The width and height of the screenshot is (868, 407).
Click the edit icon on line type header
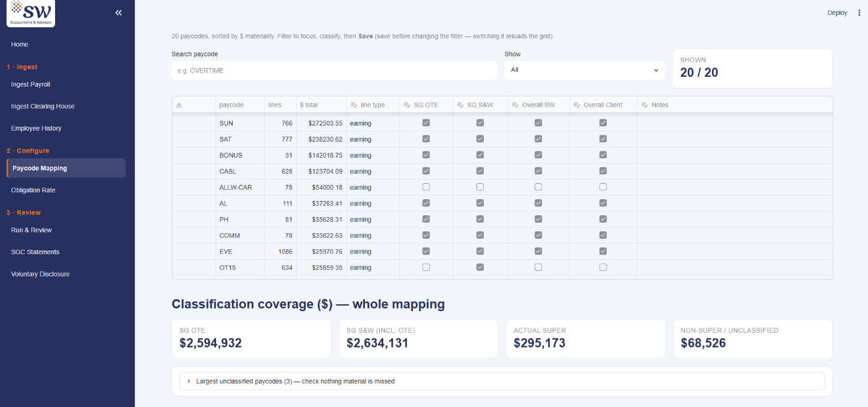tap(354, 105)
